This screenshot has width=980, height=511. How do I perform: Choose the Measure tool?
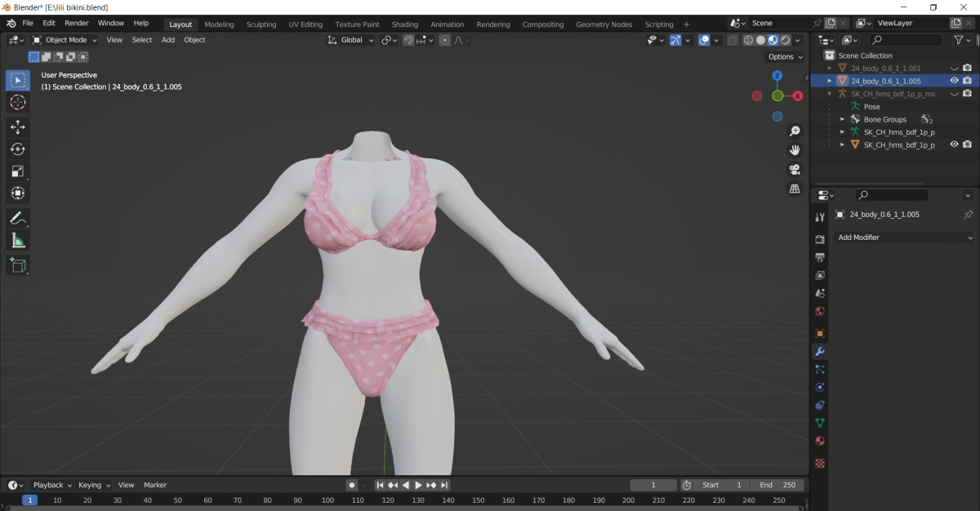(x=18, y=240)
